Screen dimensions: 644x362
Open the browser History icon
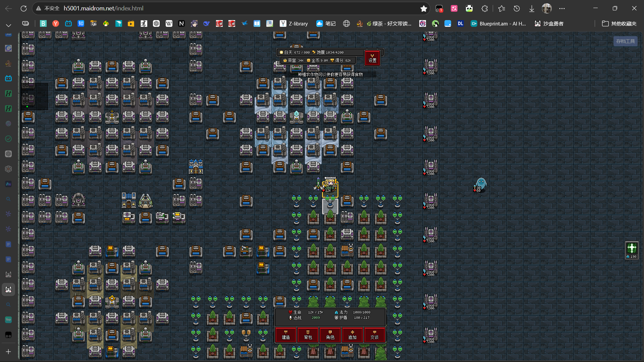coord(517,8)
